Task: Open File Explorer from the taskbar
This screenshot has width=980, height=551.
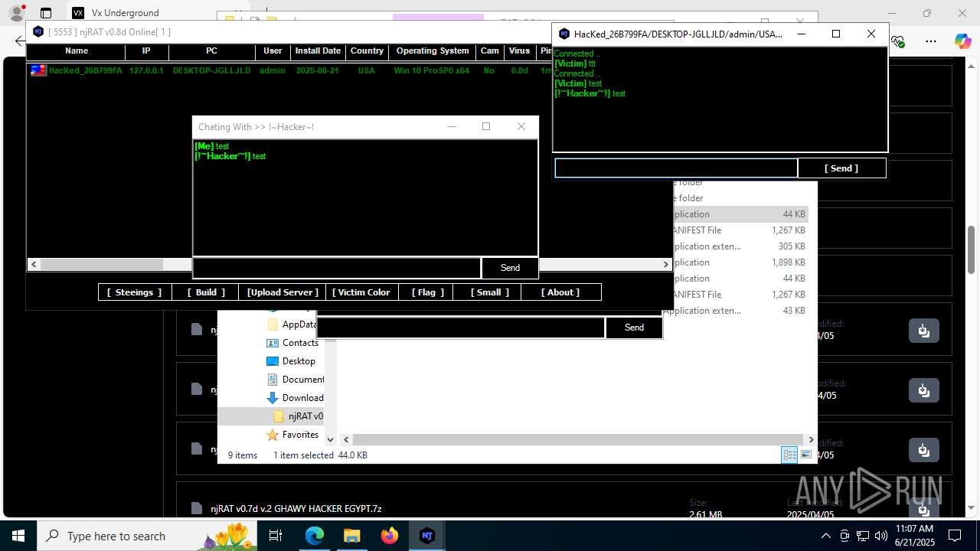Action: click(x=351, y=536)
